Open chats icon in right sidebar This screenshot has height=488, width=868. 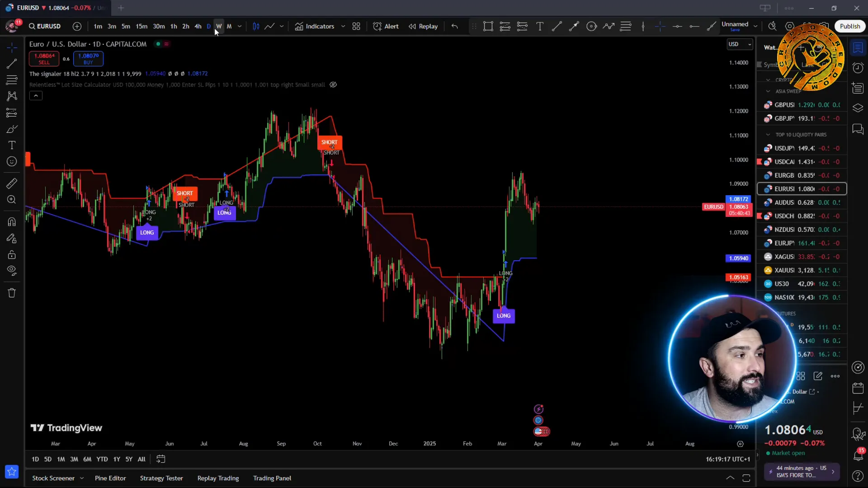[858, 129]
